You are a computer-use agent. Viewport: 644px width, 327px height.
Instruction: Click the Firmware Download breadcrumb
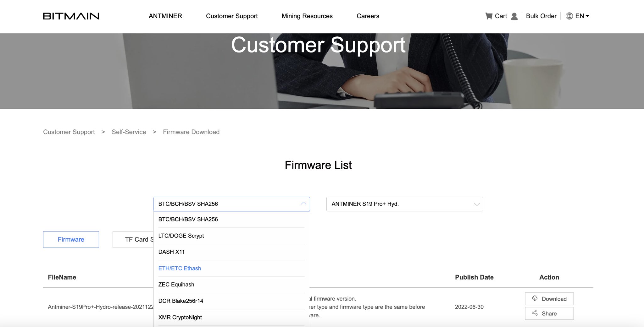click(x=191, y=132)
